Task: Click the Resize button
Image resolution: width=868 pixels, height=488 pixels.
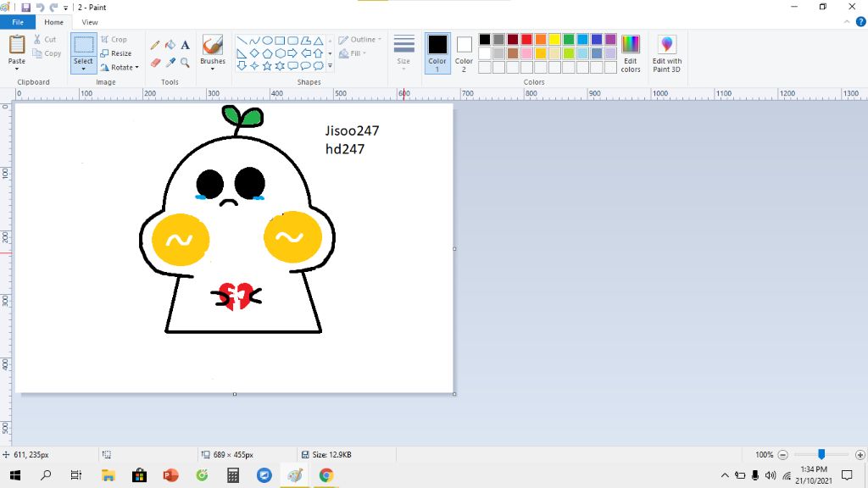Action: pos(115,53)
